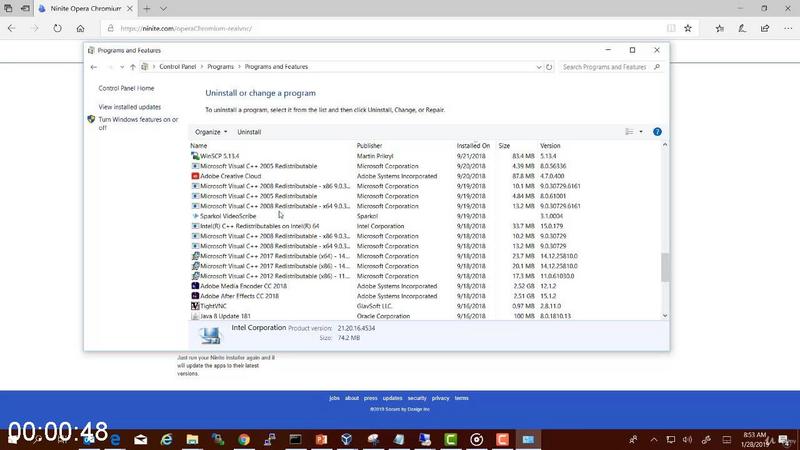Open the Organize dropdown menu
The image size is (800, 450).
coord(211,132)
